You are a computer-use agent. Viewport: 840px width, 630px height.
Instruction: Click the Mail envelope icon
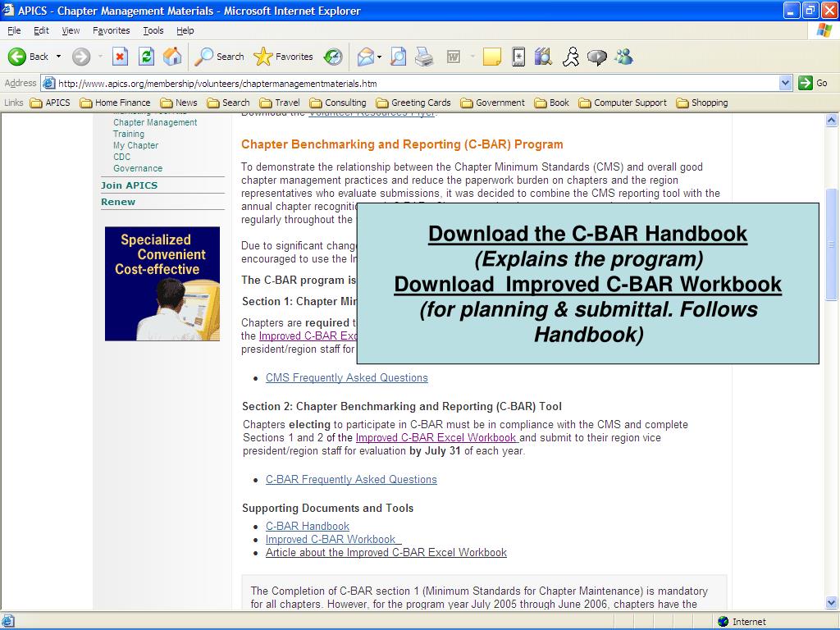pos(365,57)
